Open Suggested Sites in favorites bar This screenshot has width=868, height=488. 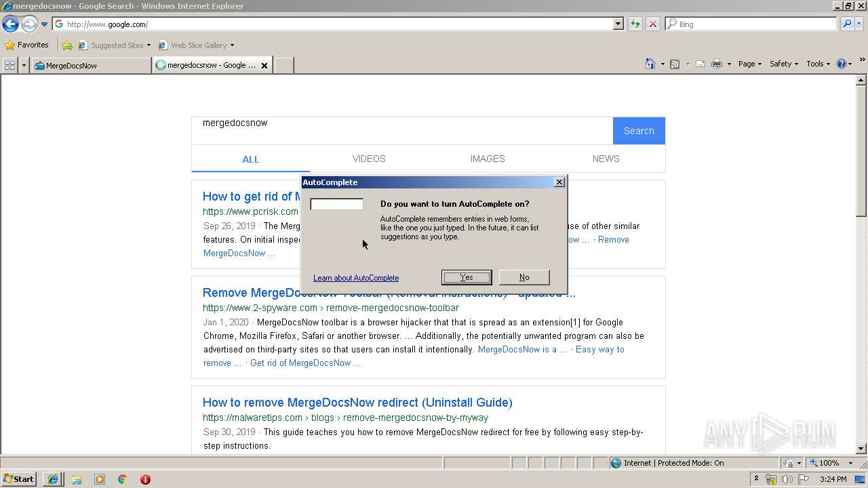[x=114, y=45]
